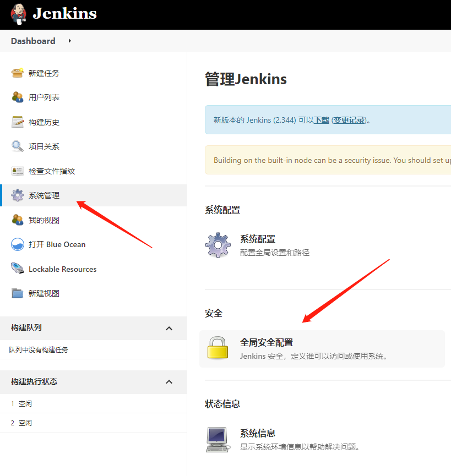The image size is (451, 476).
Task: Click the 用户列表 people icon
Action: coord(17,97)
